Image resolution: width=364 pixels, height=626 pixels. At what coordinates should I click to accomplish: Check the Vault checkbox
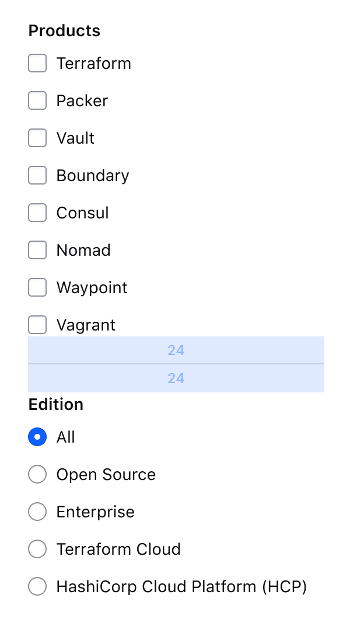click(x=37, y=138)
